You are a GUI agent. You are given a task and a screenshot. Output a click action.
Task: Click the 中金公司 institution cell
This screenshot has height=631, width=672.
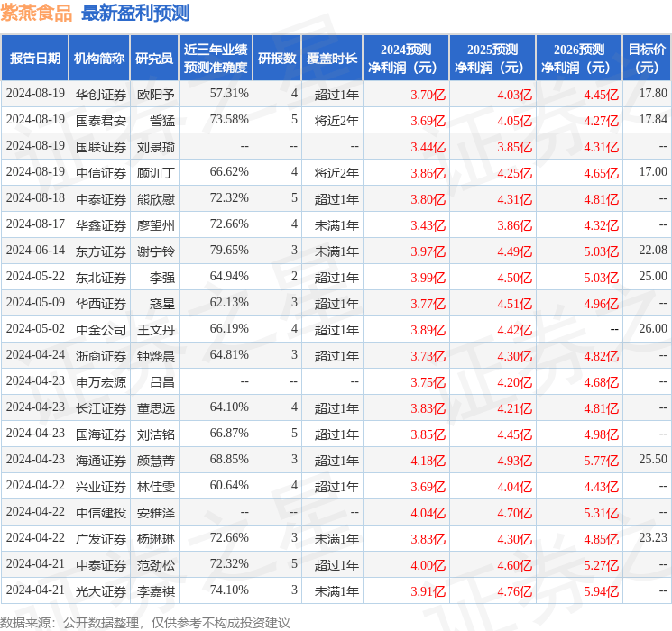click(101, 330)
